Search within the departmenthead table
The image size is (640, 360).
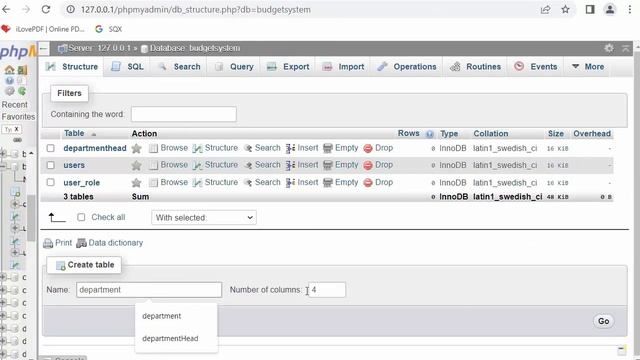(x=262, y=148)
